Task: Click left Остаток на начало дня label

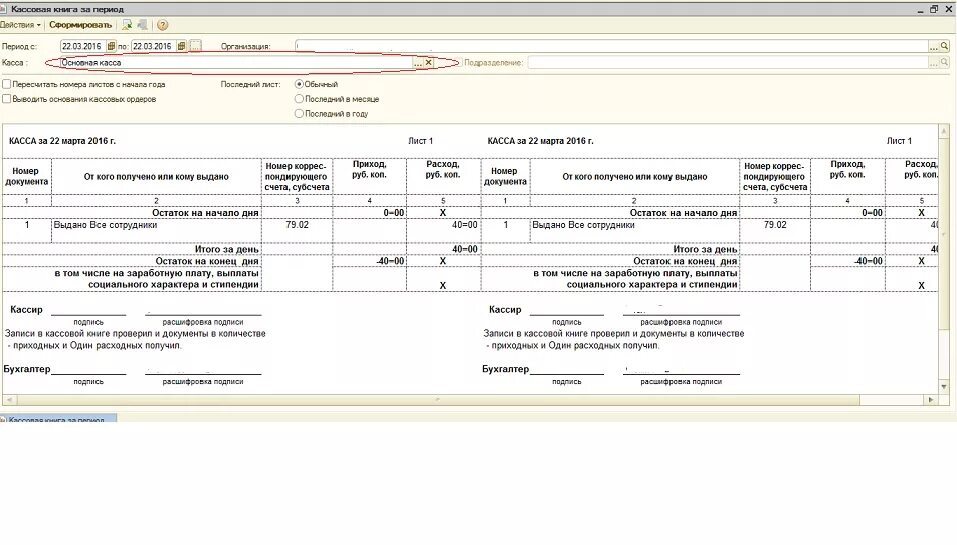Action: tap(205, 213)
